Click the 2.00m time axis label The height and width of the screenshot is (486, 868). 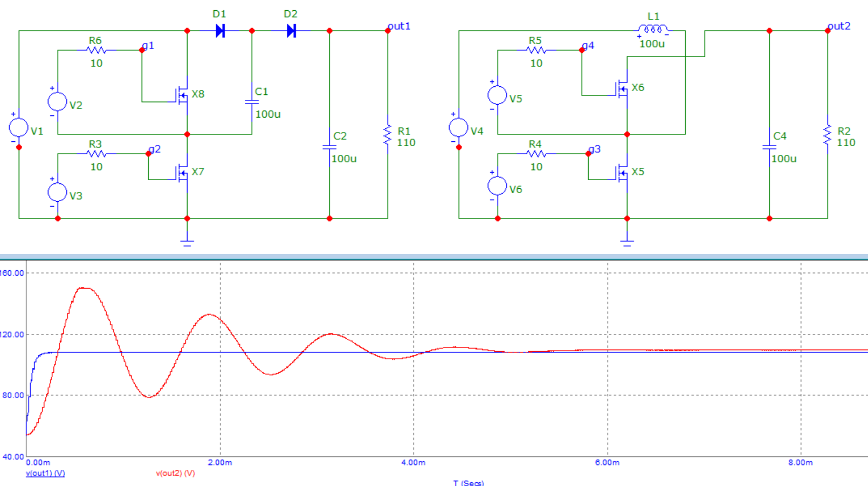220,463
